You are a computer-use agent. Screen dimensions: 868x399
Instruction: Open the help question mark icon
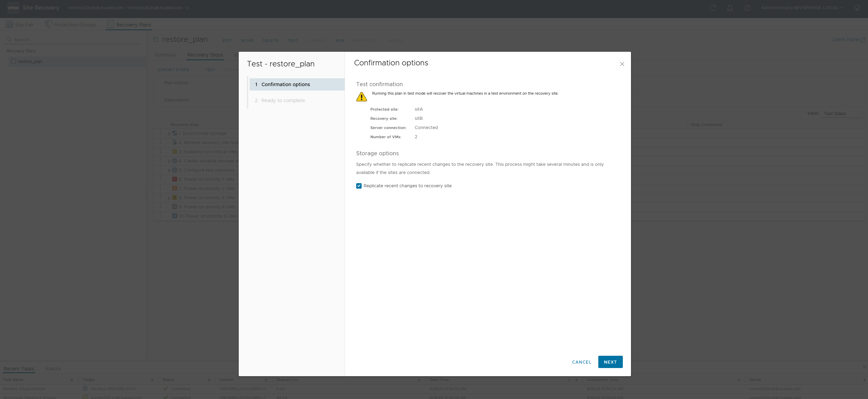[x=747, y=8]
